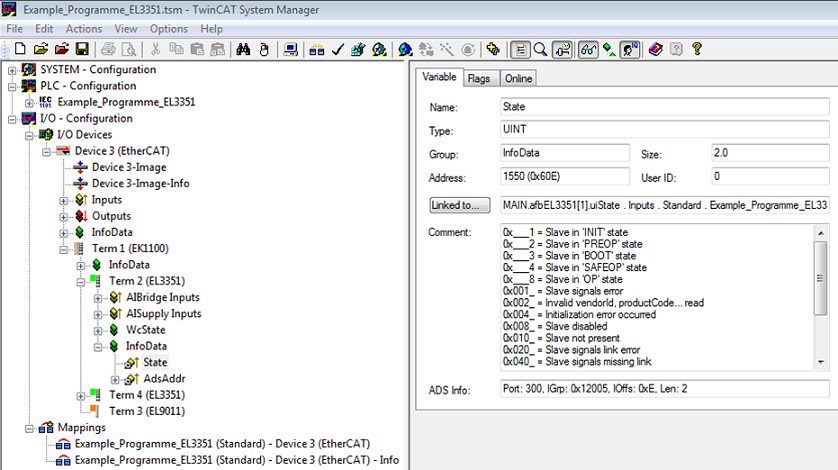Open the File menu
The width and height of the screenshot is (838, 470).
pos(14,29)
